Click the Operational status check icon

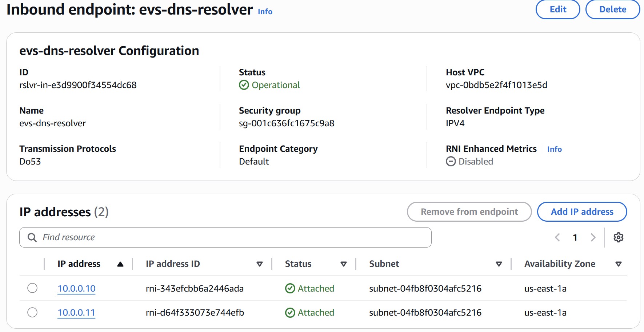coord(244,85)
